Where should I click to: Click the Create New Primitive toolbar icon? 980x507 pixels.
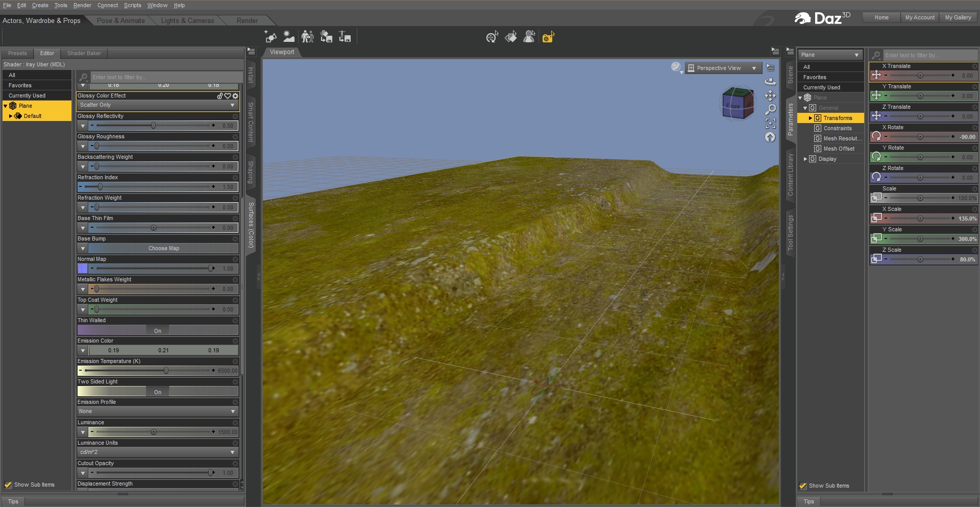[271, 37]
